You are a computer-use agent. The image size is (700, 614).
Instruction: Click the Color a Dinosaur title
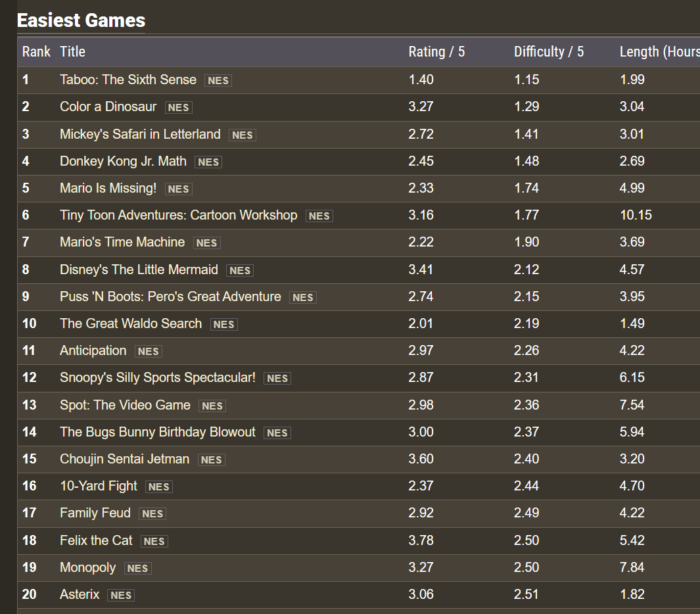[x=108, y=106]
